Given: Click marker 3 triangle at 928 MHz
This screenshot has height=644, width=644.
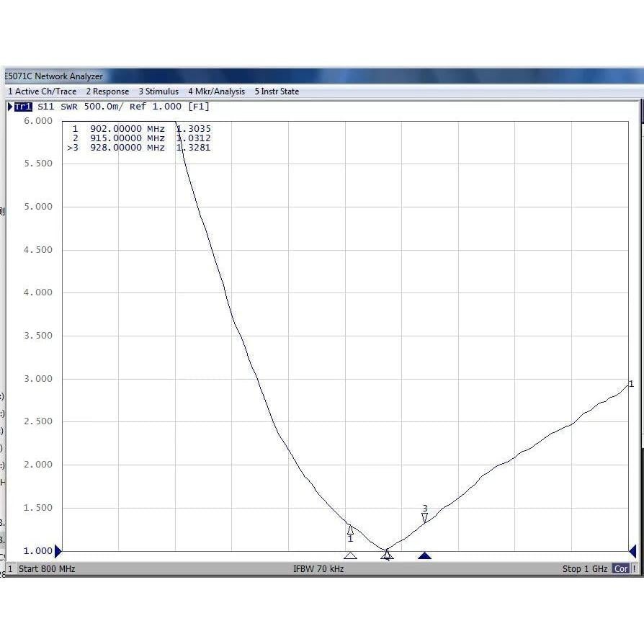Looking at the screenshot, I should click(424, 517).
